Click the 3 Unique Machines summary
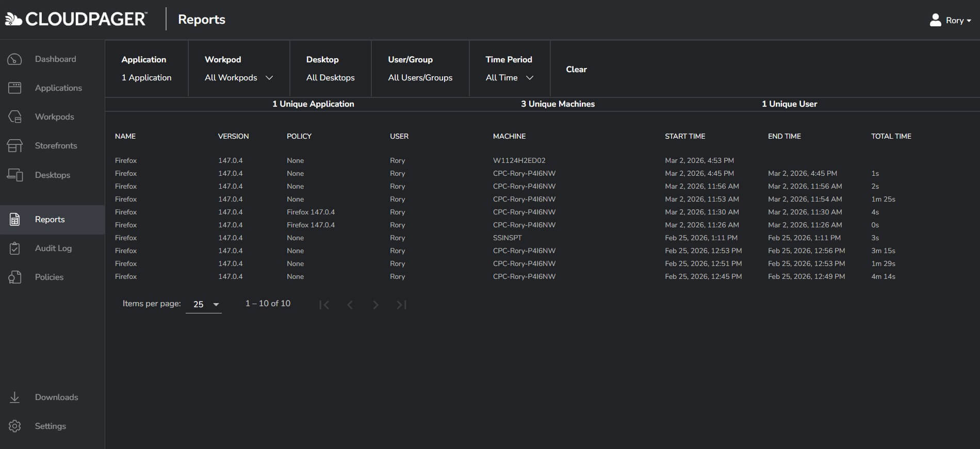This screenshot has width=980, height=449. tap(558, 104)
